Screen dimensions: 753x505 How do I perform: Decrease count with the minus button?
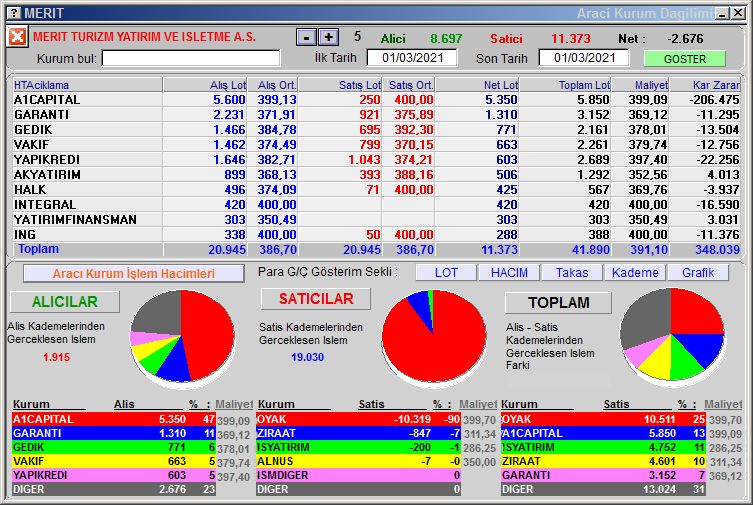(306, 37)
